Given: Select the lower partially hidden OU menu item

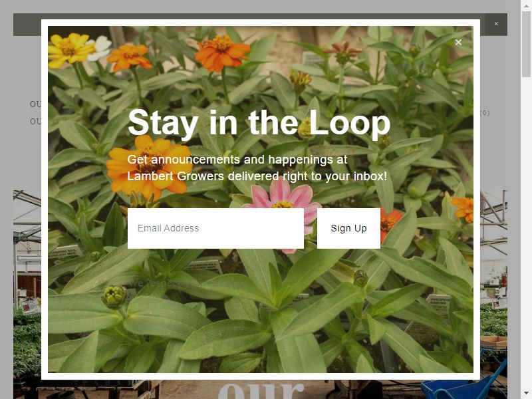Looking at the screenshot, I should click(x=35, y=121).
